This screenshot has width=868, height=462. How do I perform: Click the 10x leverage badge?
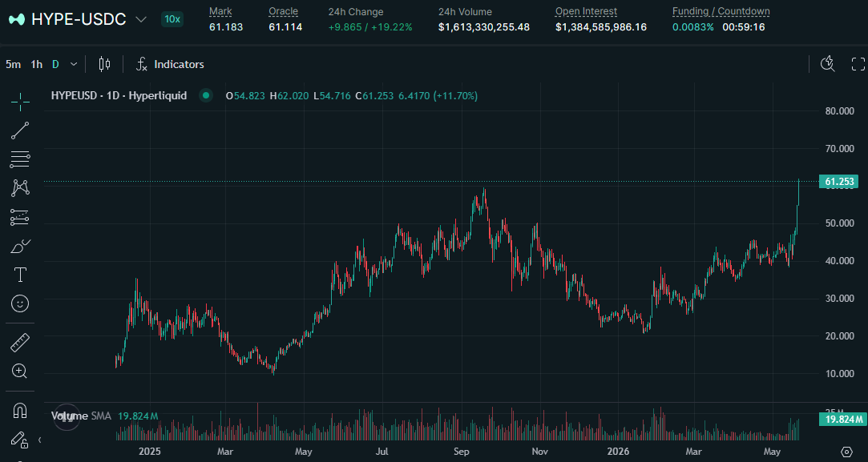pos(172,19)
